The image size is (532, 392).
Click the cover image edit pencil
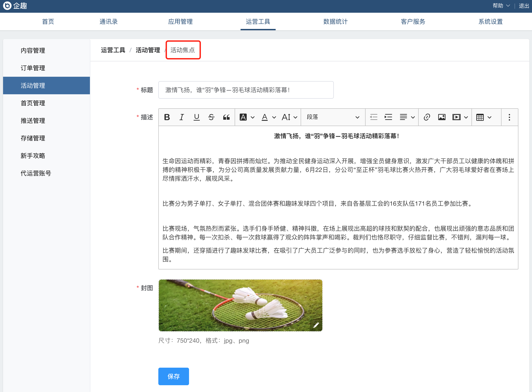click(316, 325)
